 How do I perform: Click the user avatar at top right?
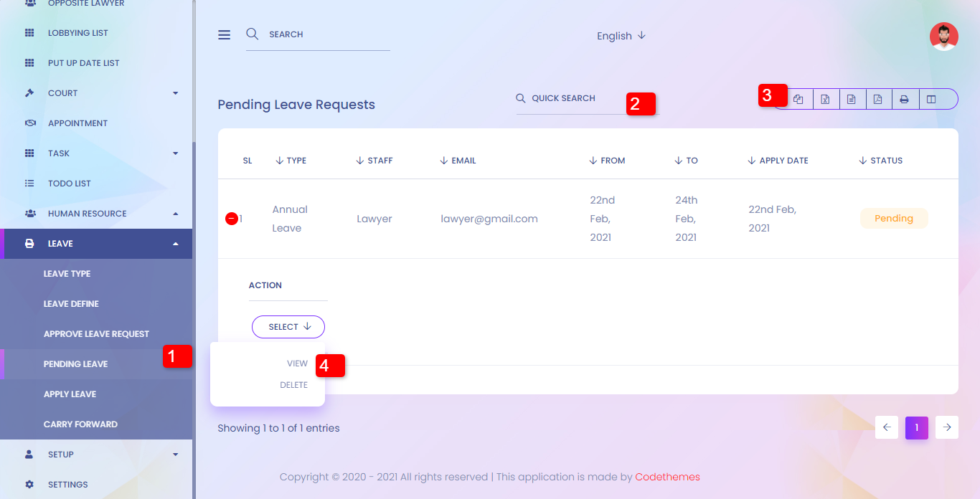pyautogui.click(x=943, y=37)
